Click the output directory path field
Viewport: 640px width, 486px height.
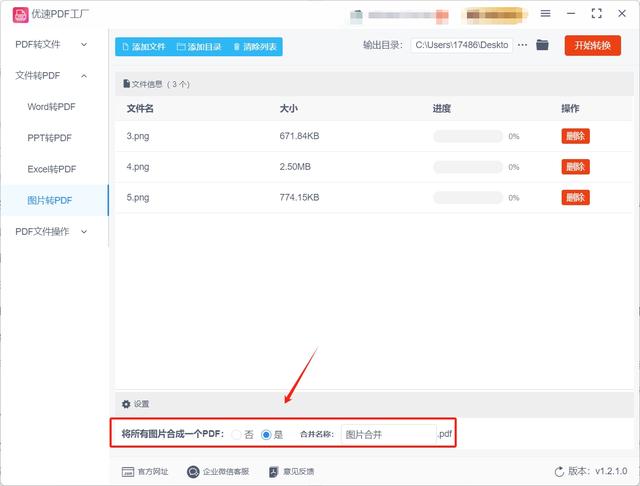pyautogui.click(x=462, y=45)
